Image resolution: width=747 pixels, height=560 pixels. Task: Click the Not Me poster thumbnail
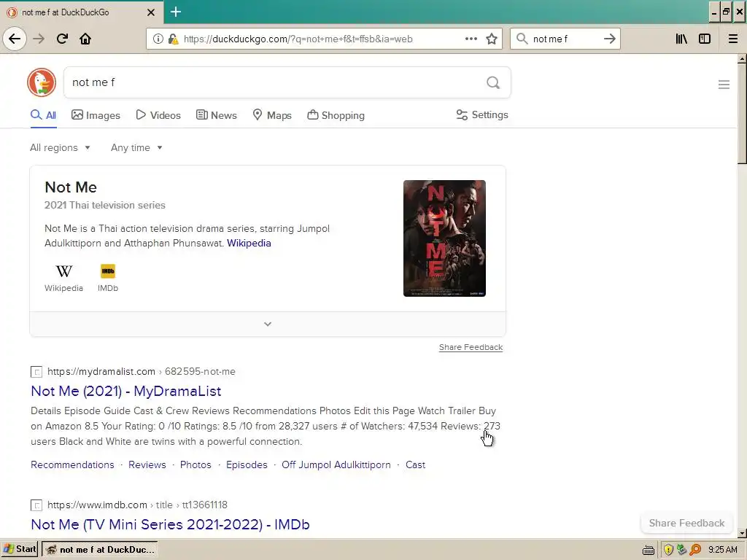click(x=444, y=238)
